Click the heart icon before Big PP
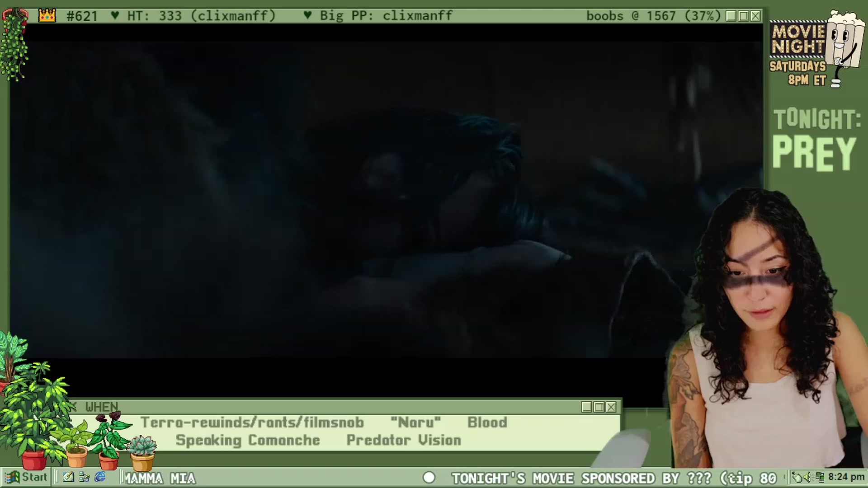 click(307, 15)
